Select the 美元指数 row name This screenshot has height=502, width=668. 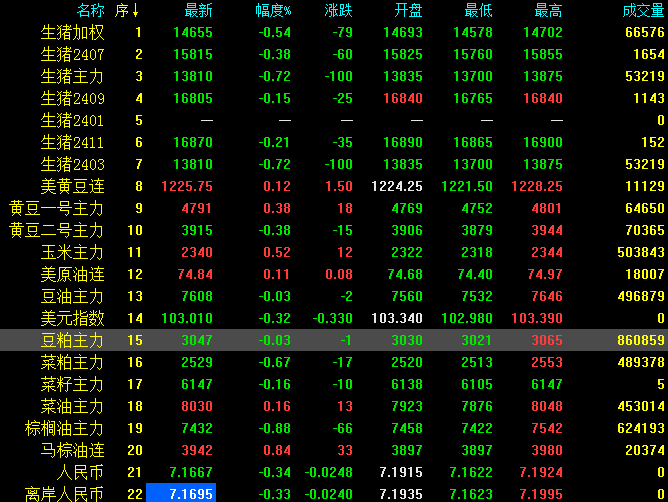[x=72, y=318]
